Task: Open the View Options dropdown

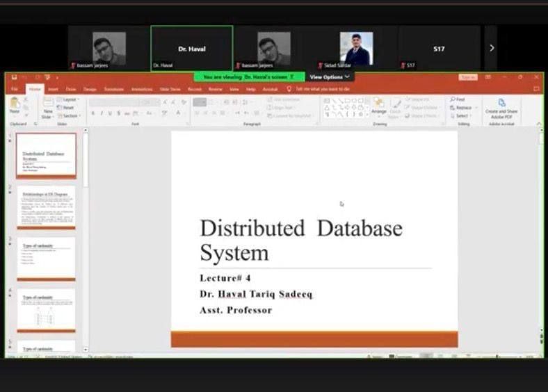Action: (329, 77)
